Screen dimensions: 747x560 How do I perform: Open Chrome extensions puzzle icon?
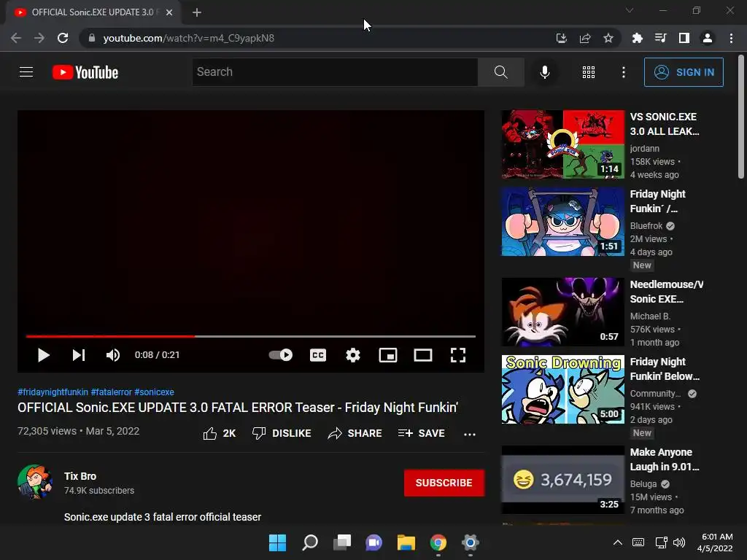pyautogui.click(x=637, y=38)
